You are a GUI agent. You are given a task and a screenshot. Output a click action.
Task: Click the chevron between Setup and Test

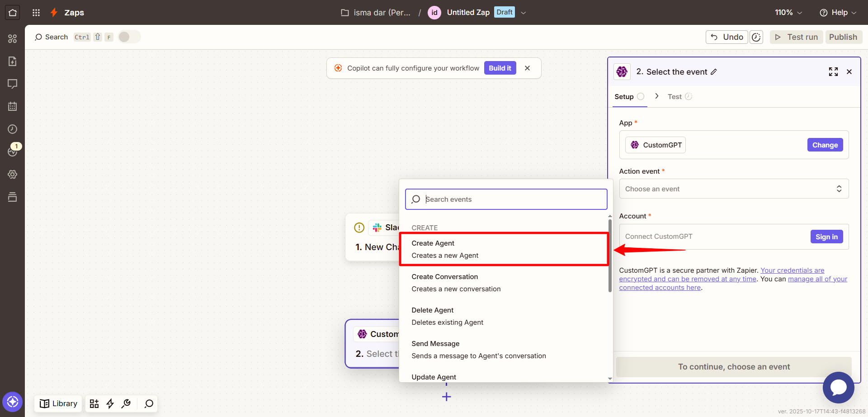coord(657,96)
